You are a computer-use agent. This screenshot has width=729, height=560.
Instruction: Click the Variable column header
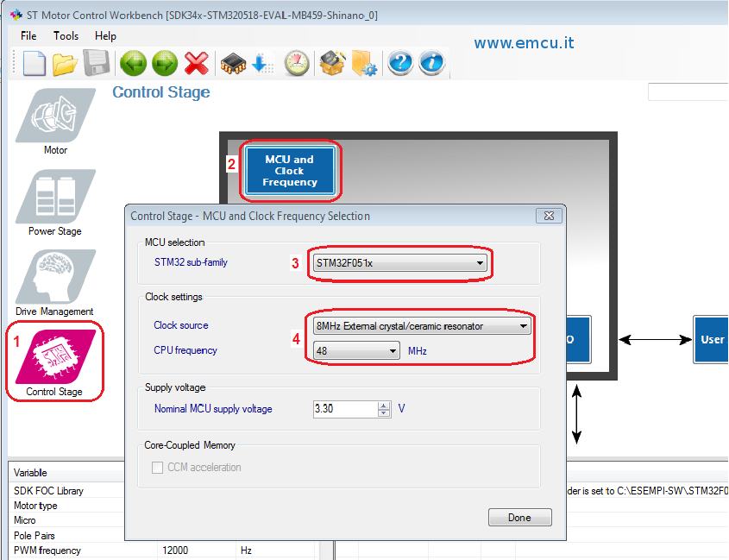(x=67, y=473)
